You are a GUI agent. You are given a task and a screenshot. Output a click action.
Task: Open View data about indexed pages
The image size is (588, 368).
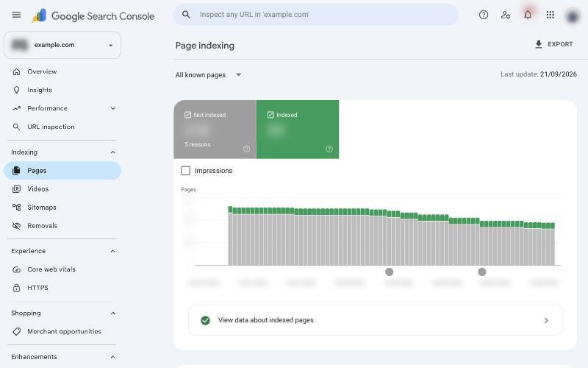376,320
